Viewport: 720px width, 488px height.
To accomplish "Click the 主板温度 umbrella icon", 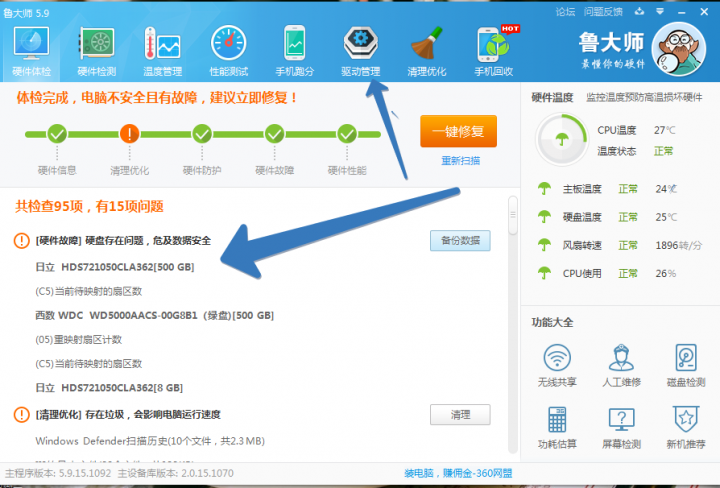I will click(x=544, y=189).
